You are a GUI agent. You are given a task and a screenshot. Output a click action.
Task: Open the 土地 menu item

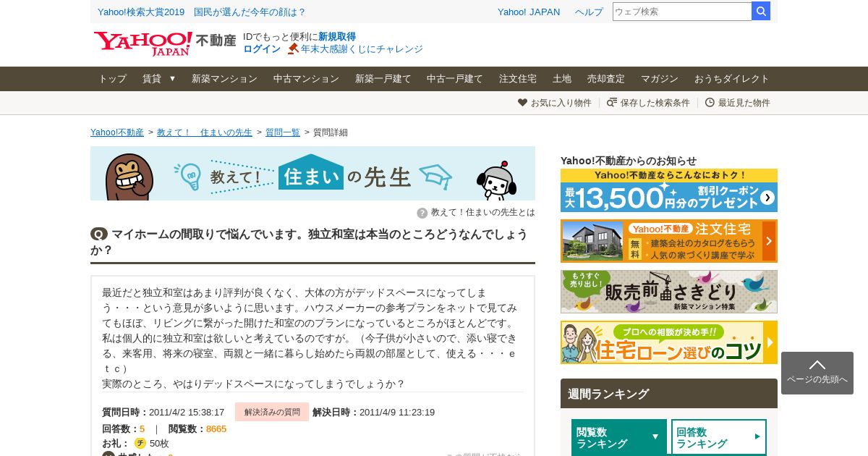click(562, 79)
